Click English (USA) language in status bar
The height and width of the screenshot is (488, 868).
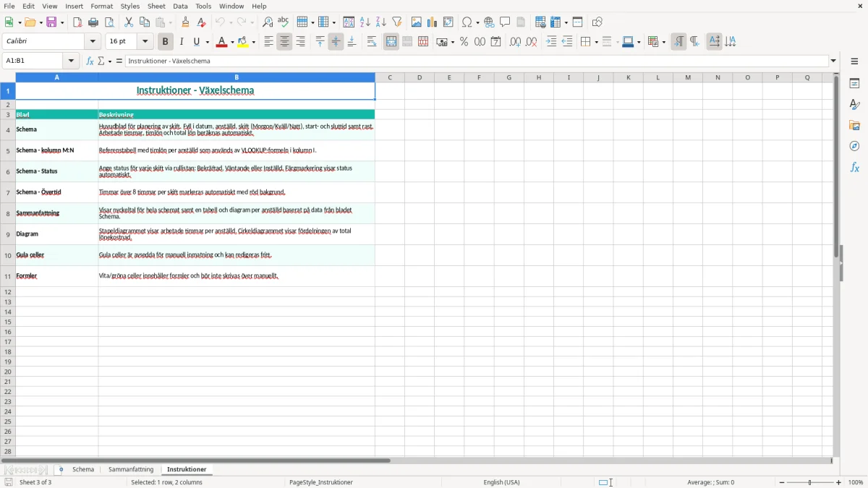coord(501,482)
